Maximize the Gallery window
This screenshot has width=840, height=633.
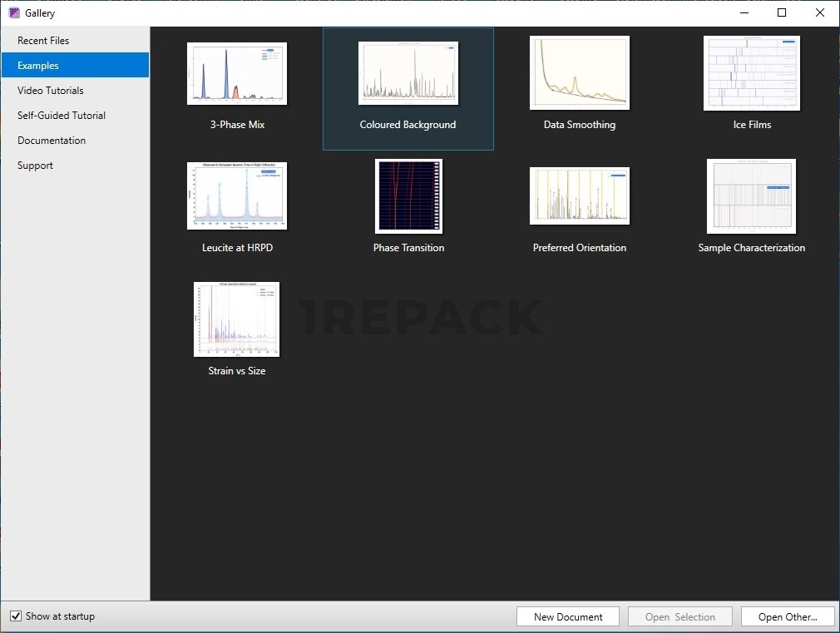click(x=782, y=13)
